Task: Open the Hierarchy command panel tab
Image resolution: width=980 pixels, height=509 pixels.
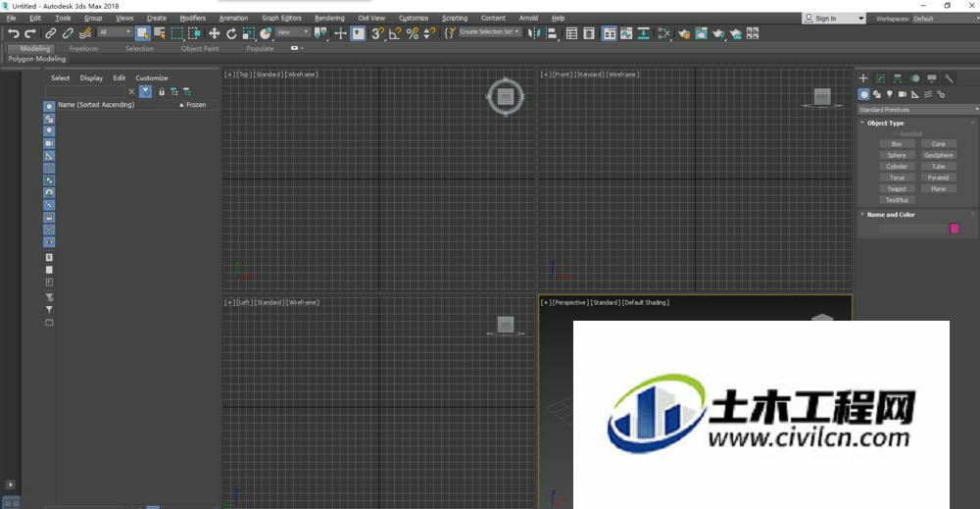Action: pyautogui.click(x=898, y=78)
